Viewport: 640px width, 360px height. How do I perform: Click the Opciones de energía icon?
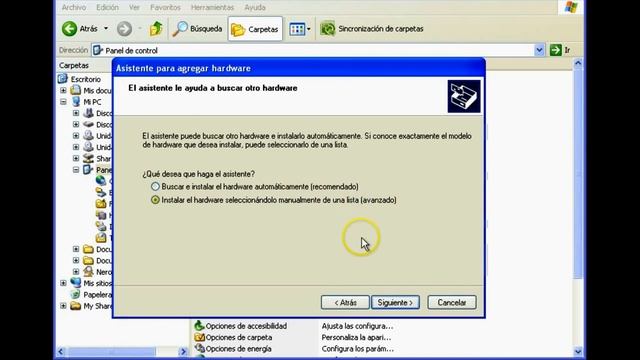pyautogui.click(x=199, y=349)
